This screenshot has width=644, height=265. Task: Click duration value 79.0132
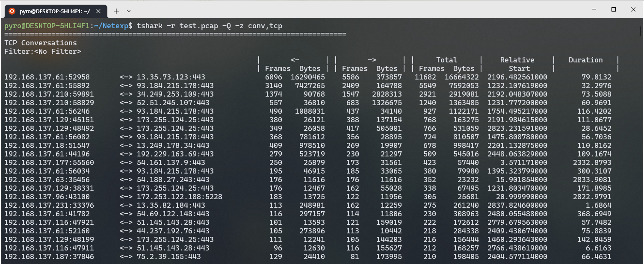[x=597, y=77]
